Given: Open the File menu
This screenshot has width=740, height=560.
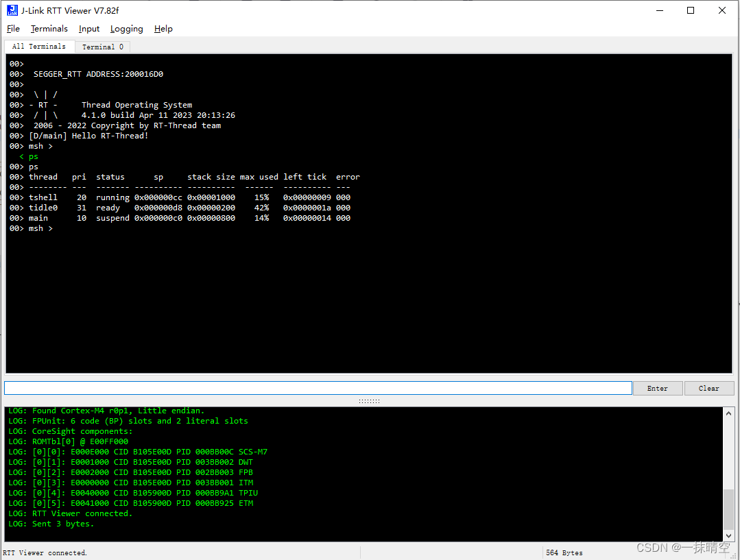Looking at the screenshot, I should tap(13, 29).
